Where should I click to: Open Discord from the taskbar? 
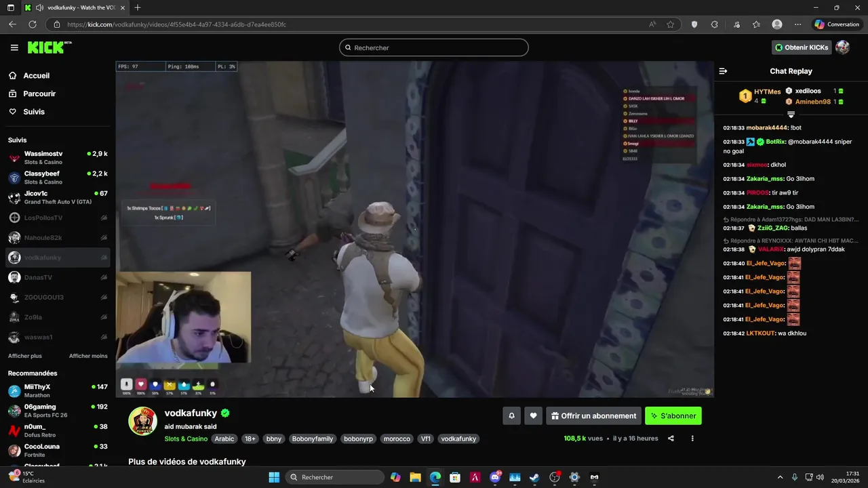(495, 477)
